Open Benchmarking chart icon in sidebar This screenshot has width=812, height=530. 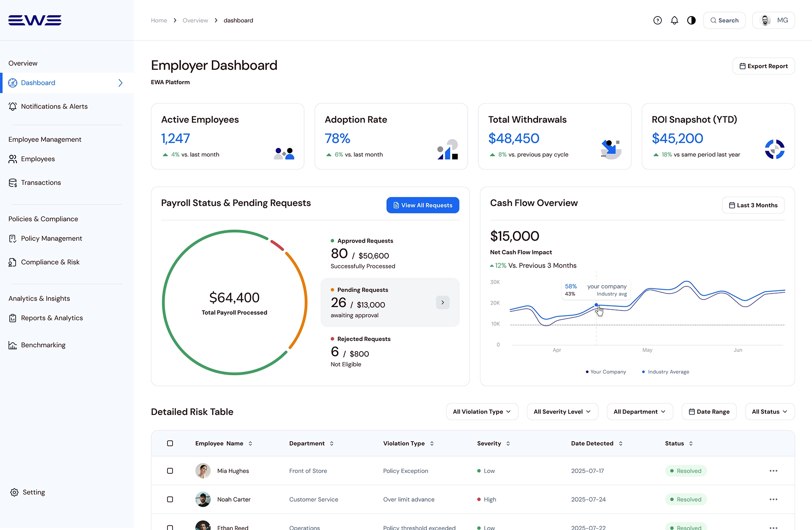pos(13,345)
